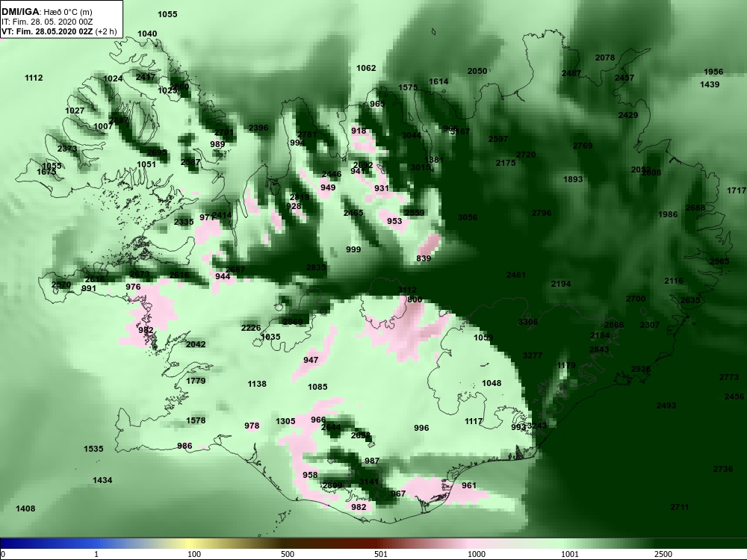Screen dimensions: 747x560
Task: Click the map value 2769
Action: (x=583, y=146)
